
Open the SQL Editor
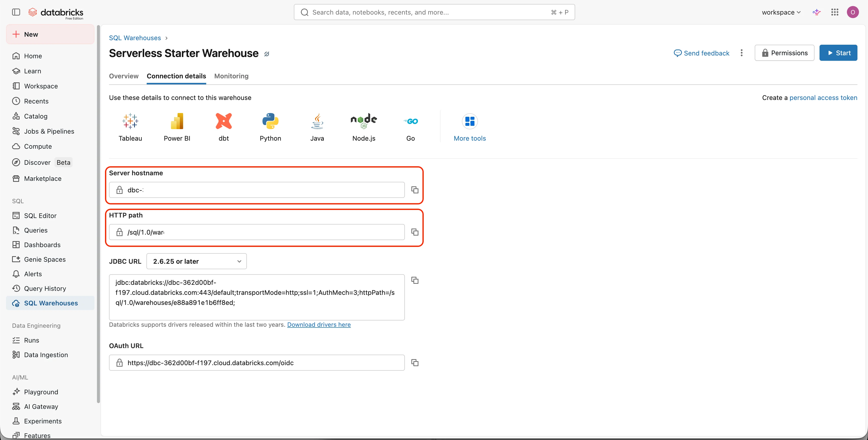click(50, 216)
